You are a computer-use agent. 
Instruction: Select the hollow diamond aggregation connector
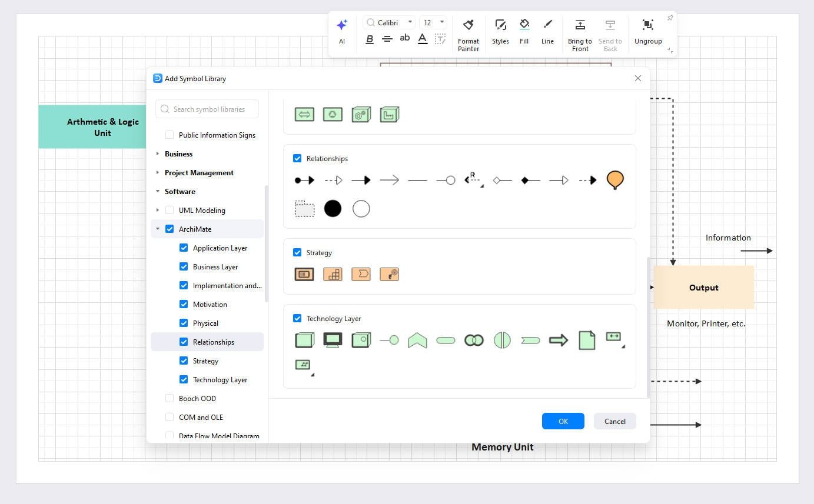point(502,181)
